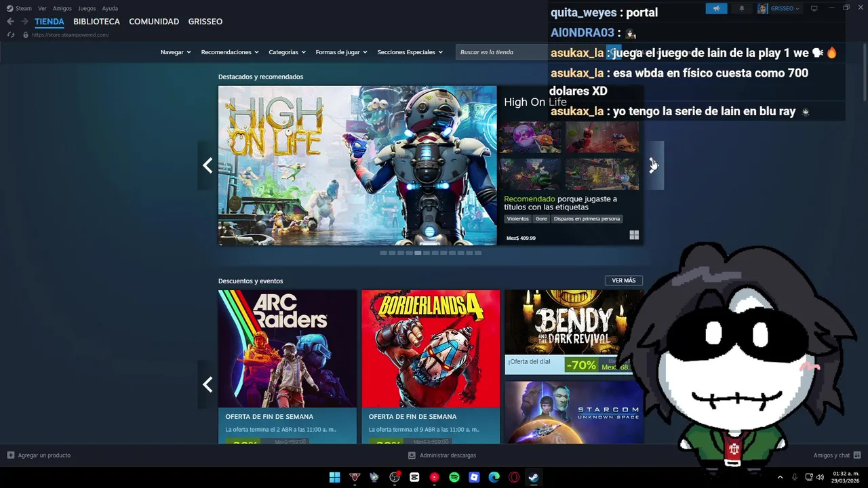The width and height of the screenshot is (868, 488).
Task: Select the first featured carousel page dot
Action: click(383, 253)
